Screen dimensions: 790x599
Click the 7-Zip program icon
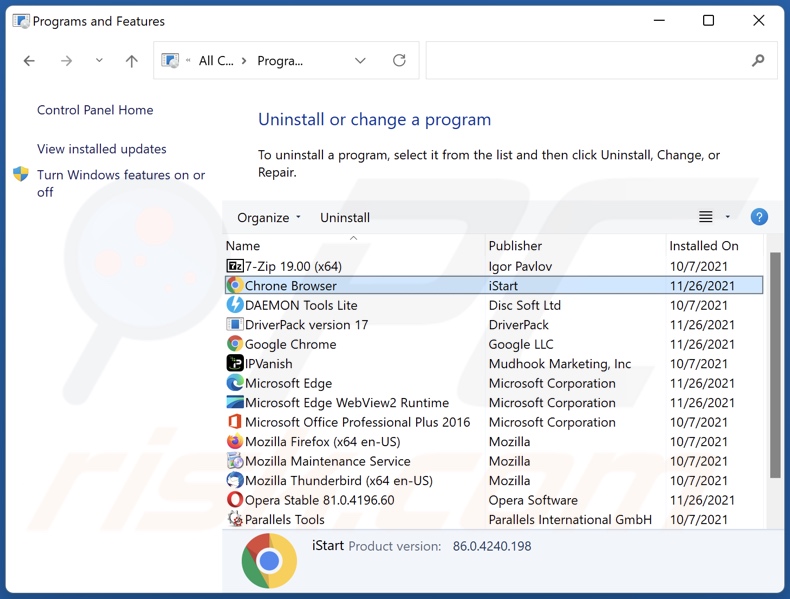pyautogui.click(x=235, y=266)
